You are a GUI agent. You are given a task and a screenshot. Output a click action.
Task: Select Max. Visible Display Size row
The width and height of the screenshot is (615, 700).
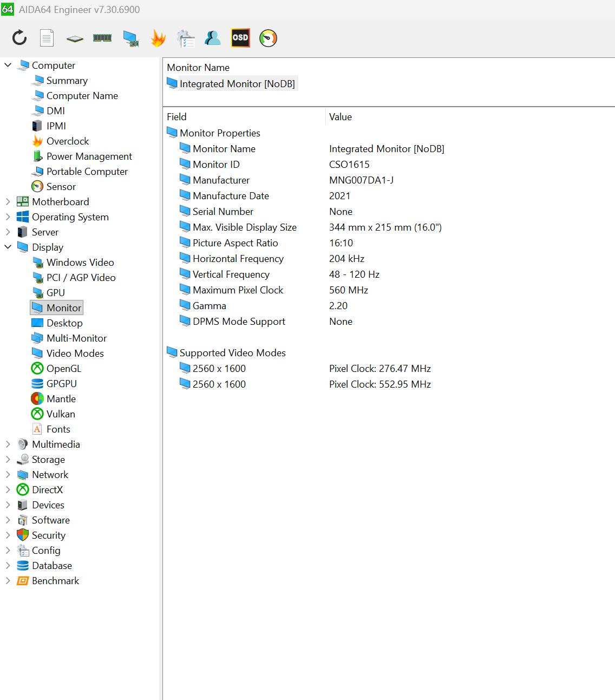tap(389, 227)
